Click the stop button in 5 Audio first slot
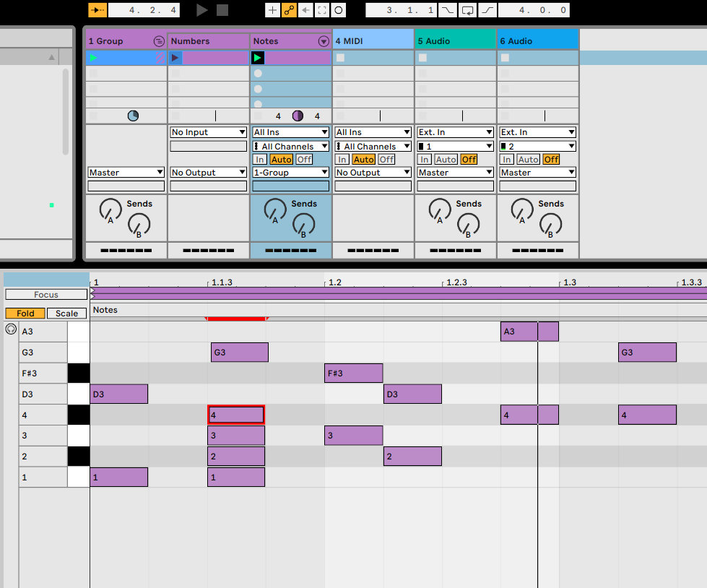707x588 pixels. (422, 58)
